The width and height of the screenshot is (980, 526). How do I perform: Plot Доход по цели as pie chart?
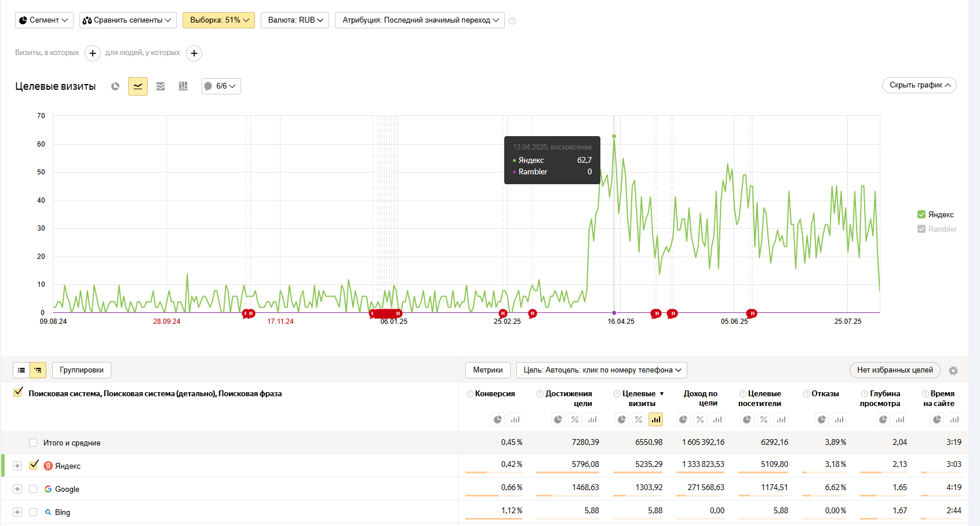pos(683,419)
